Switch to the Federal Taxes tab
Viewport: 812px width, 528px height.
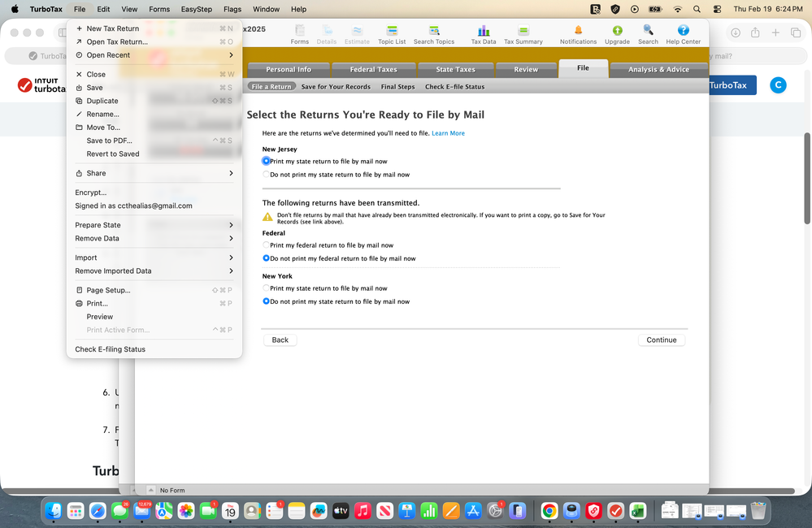(373, 70)
